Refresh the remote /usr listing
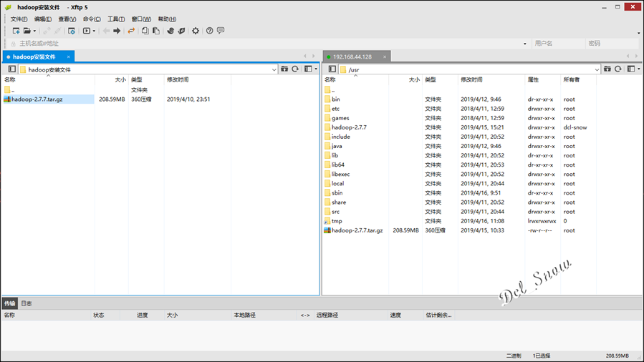 tap(617, 69)
